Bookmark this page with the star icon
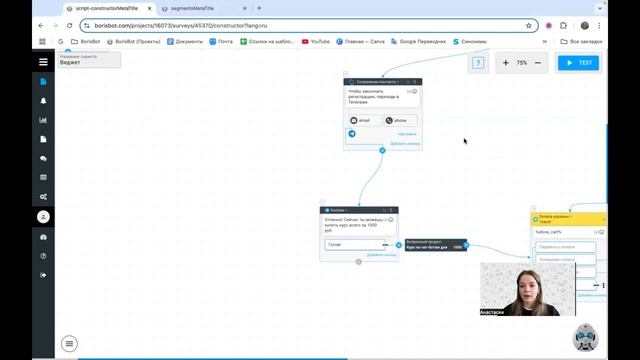Image resolution: width=640 pixels, height=360 pixels. 529,25
